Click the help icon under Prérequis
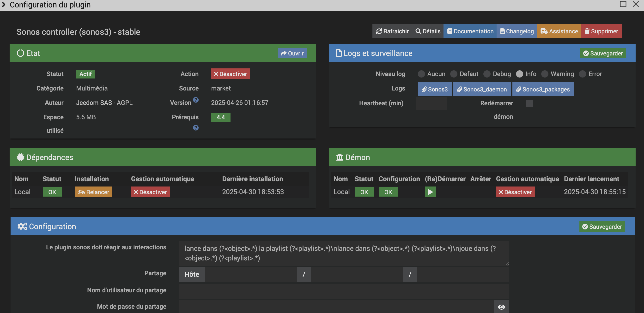Screen dimensions: 644x313 (x=196, y=128)
